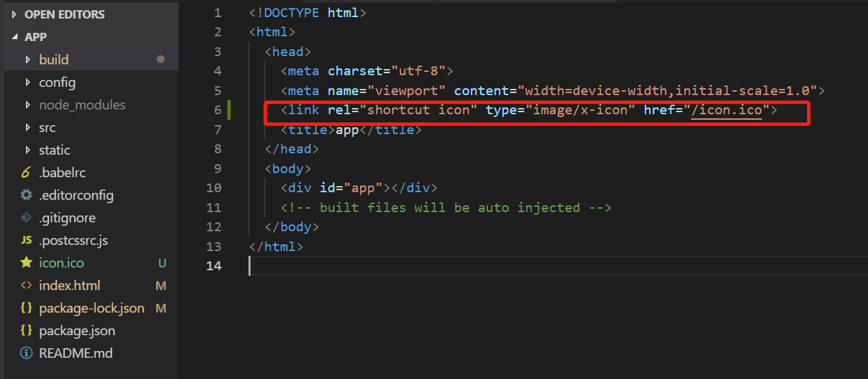Open the package-lock.json file
The height and width of the screenshot is (379, 868).
(x=92, y=308)
